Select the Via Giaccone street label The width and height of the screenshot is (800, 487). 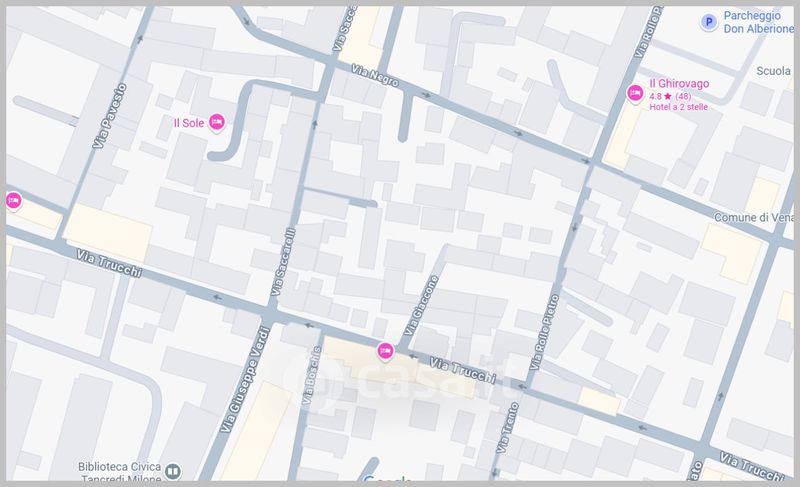[x=422, y=305]
